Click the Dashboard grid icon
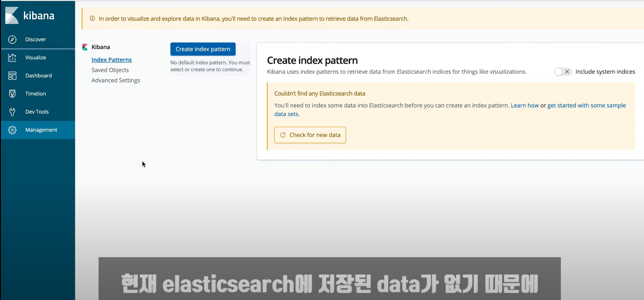 tap(12, 76)
